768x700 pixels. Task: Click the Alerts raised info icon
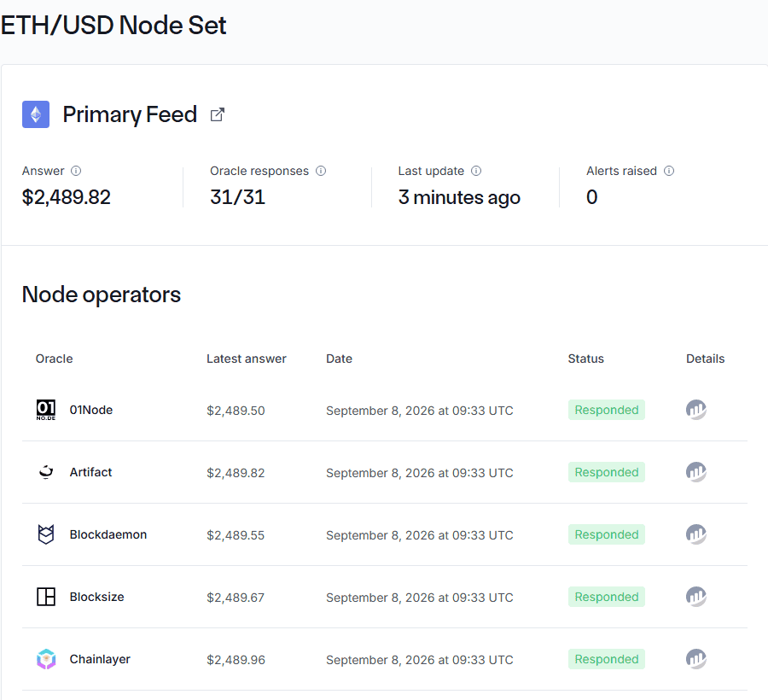[669, 171]
